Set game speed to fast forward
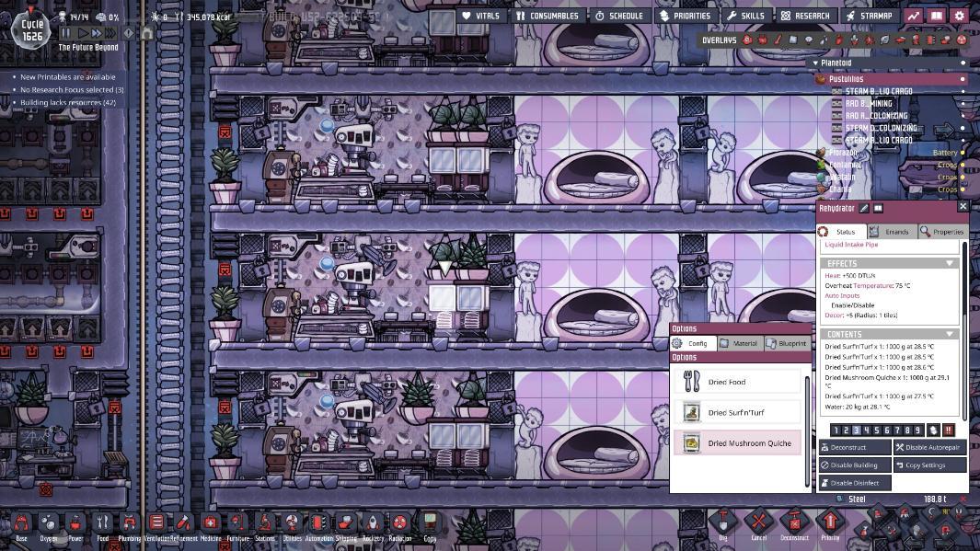This screenshot has height=551, width=980. click(x=97, y=32)
